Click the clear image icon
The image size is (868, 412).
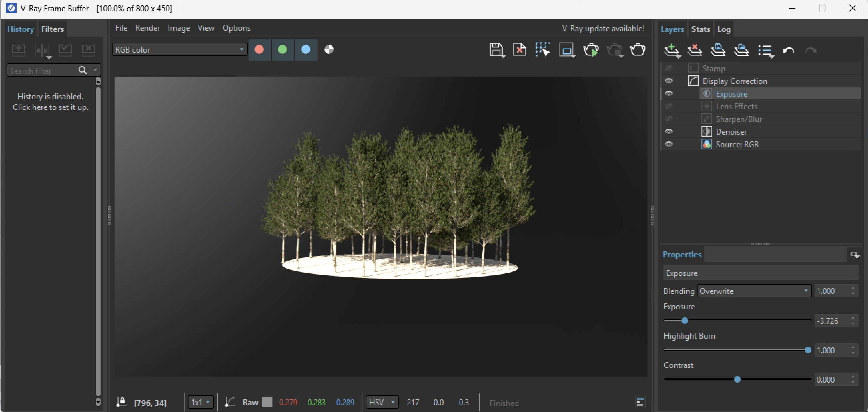(x=519, y=50)
